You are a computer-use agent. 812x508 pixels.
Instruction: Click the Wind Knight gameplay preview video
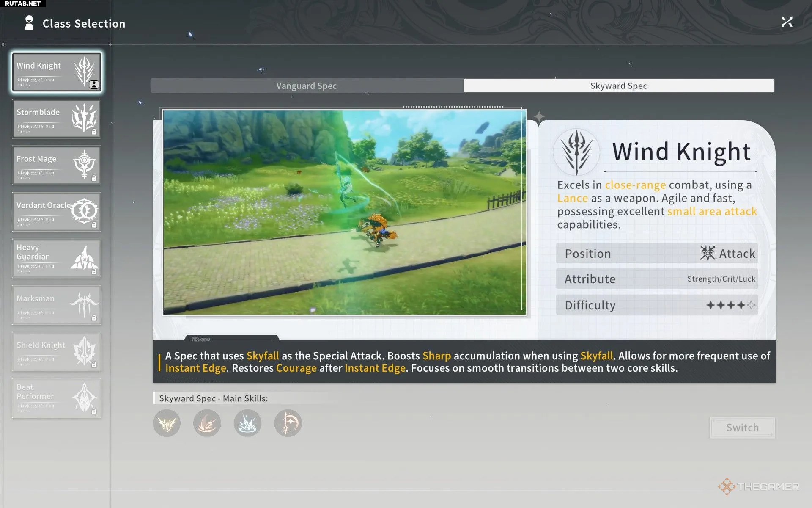(345, 212)
